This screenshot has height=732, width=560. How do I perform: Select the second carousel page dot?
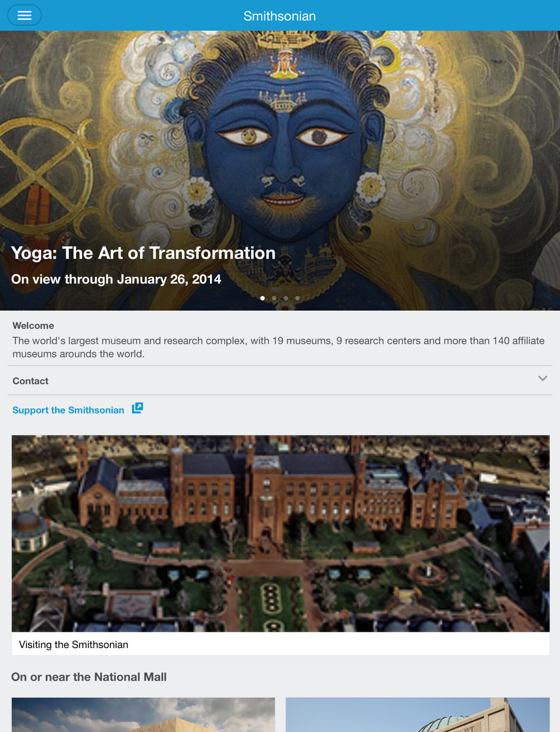pos(274,298)
